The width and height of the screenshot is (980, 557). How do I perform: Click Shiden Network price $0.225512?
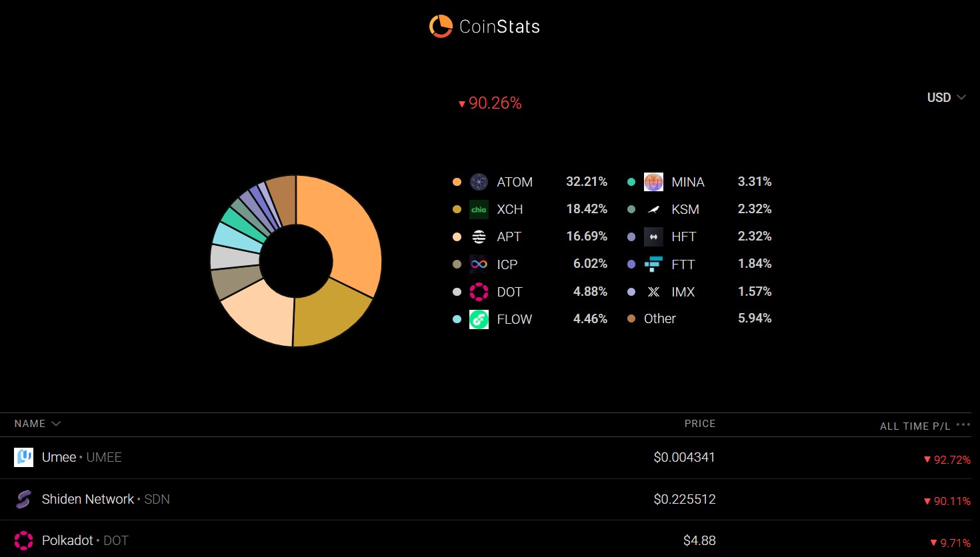point(685,499)
